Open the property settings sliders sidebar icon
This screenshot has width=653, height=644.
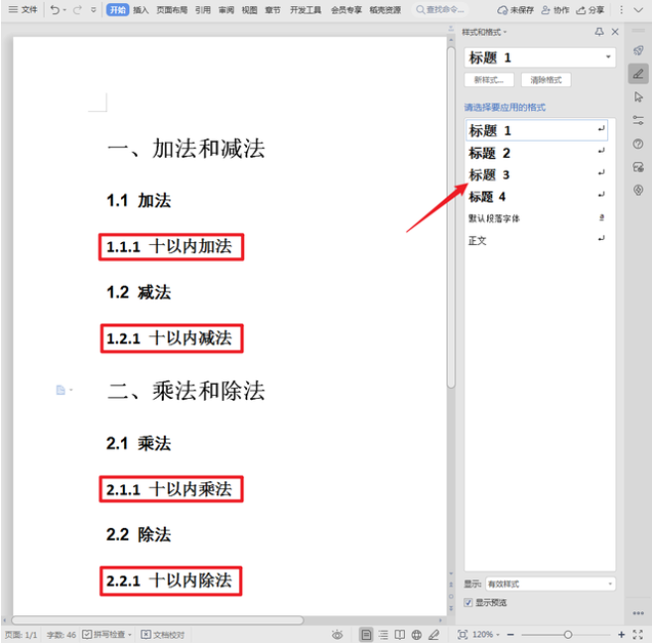pyautogui.click(x=638, y=120)
